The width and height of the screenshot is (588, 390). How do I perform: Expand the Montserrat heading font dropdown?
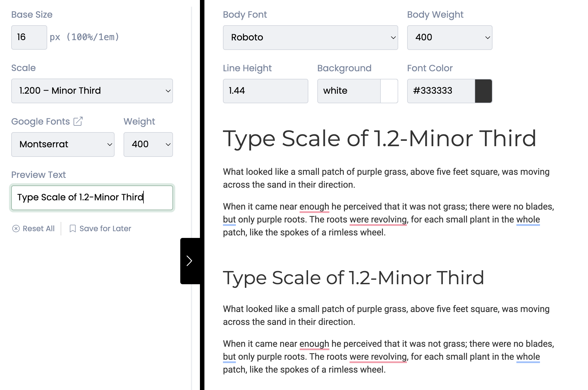coord(63,144)
